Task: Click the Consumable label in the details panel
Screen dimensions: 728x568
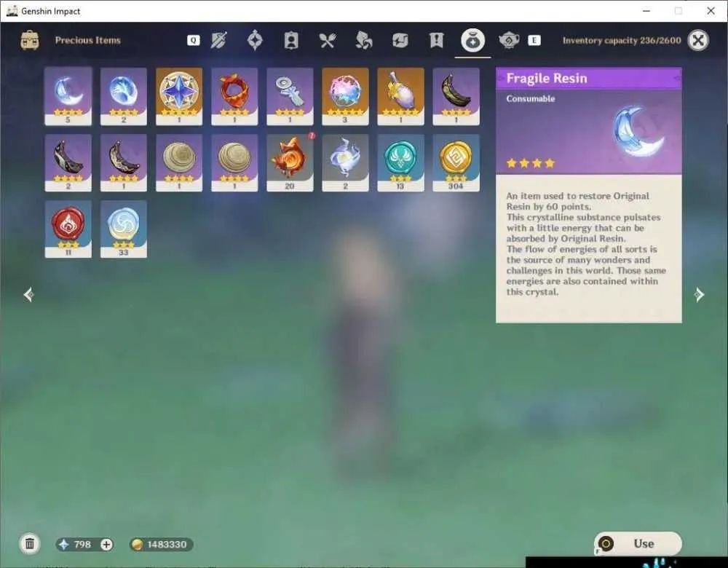Action: tap(530, 98)
